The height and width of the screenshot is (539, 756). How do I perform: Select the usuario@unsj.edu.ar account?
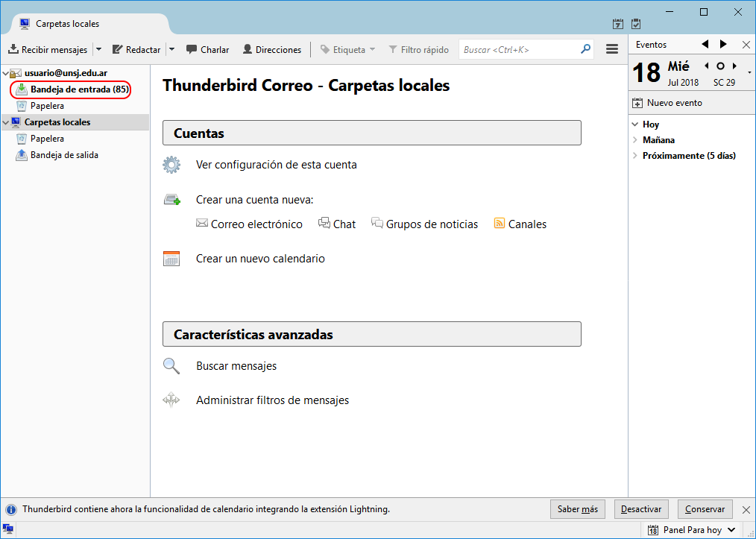[x=66, y=73]
